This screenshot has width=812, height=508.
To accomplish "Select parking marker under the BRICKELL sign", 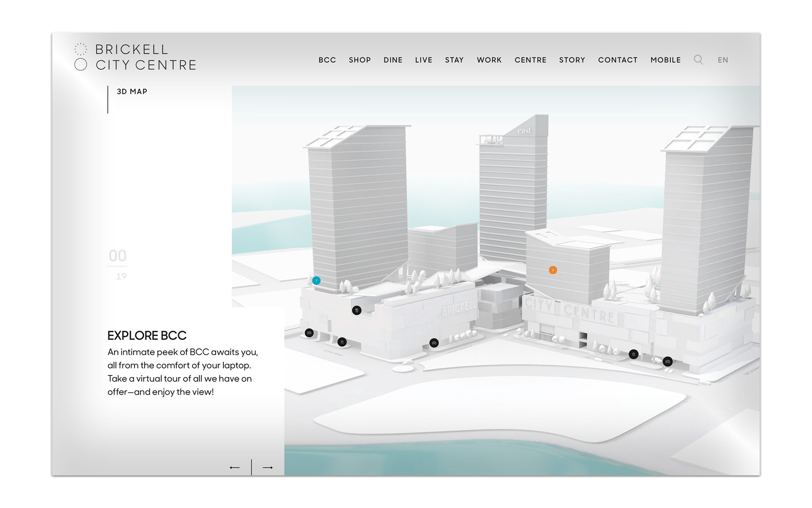I will pyautogui.click(x=434, y=343).
